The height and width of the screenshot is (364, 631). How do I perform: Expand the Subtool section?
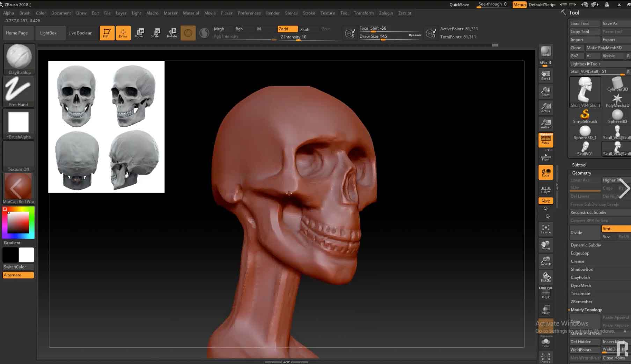579,165
